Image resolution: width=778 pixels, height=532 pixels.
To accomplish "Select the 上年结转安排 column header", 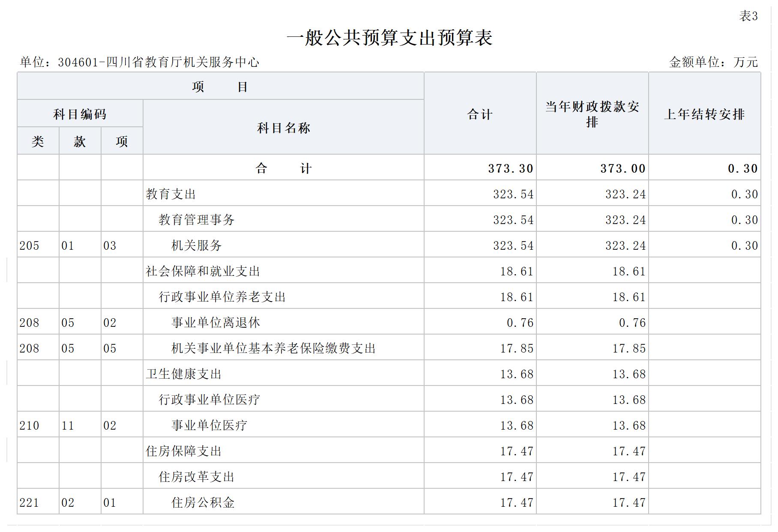I will tap(704, 114).
